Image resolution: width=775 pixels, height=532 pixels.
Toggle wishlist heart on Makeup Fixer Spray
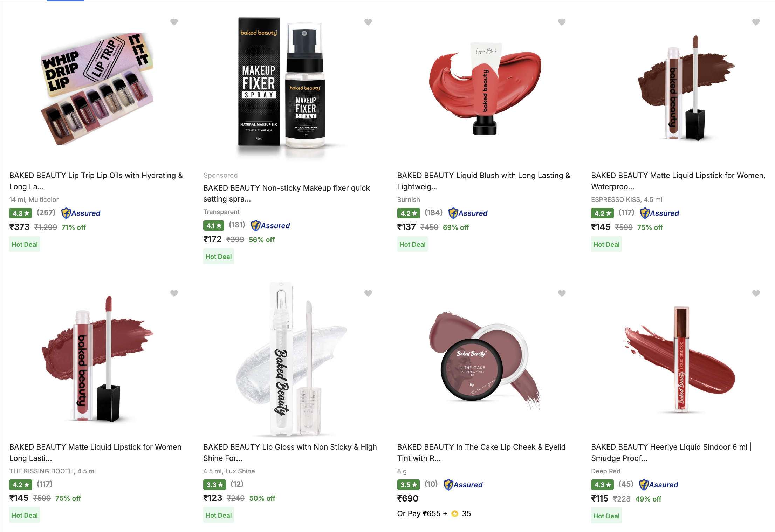coord(368,22)
